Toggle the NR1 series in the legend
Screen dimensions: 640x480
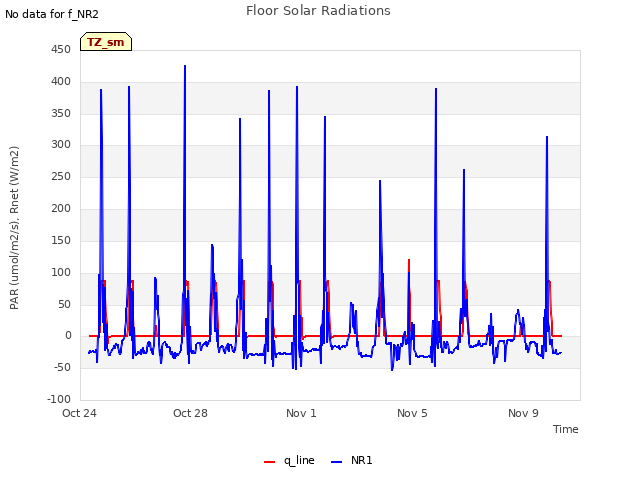point(351,460)
